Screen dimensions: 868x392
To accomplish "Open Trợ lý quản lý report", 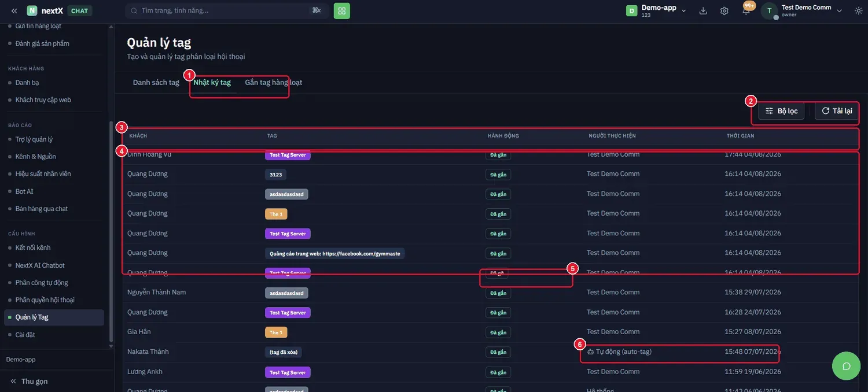I will (34, 139).
